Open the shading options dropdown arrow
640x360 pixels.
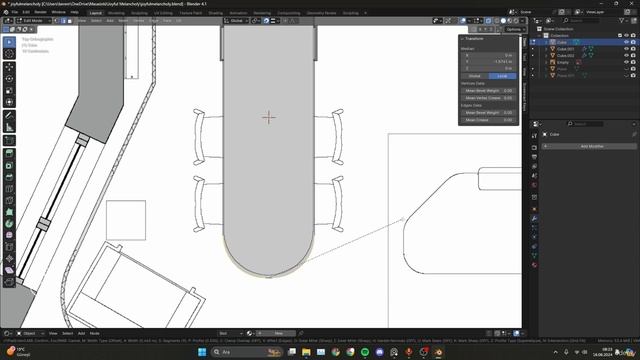tap(522, 20)
